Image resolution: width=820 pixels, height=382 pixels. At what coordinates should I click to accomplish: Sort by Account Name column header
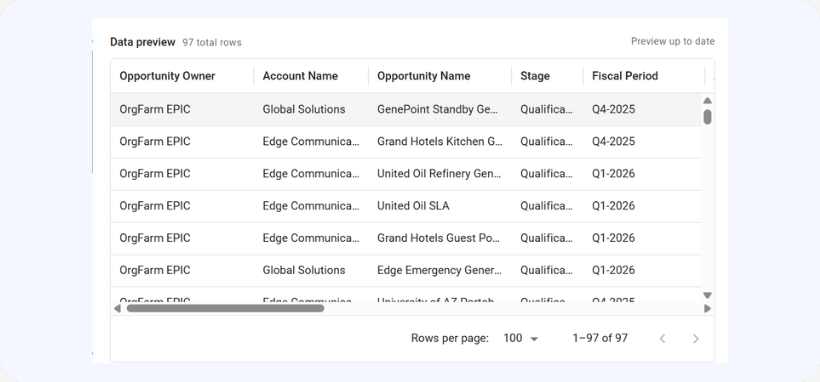point(300,76)
